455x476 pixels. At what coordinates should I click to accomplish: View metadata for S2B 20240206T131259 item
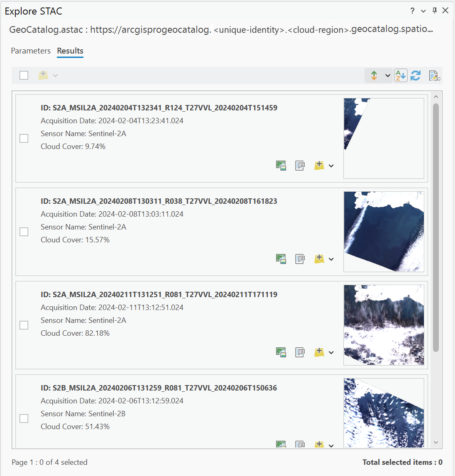pyautogui.click(x=300, y=444)
